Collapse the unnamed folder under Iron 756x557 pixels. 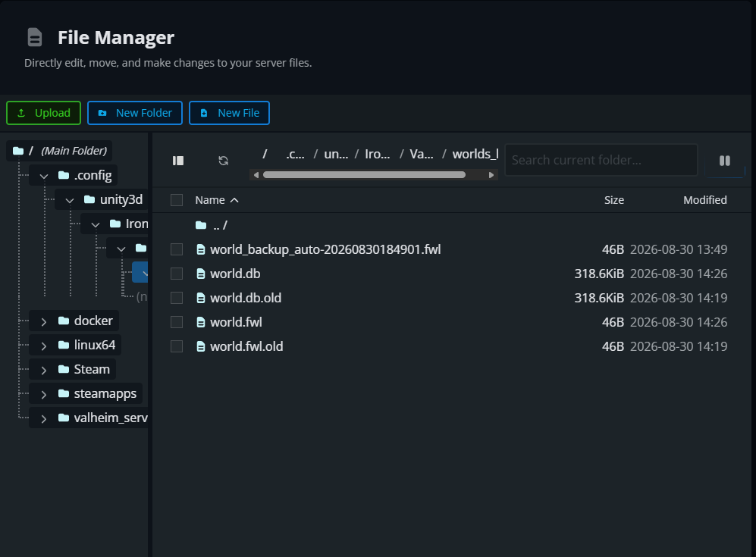(121, 249)
